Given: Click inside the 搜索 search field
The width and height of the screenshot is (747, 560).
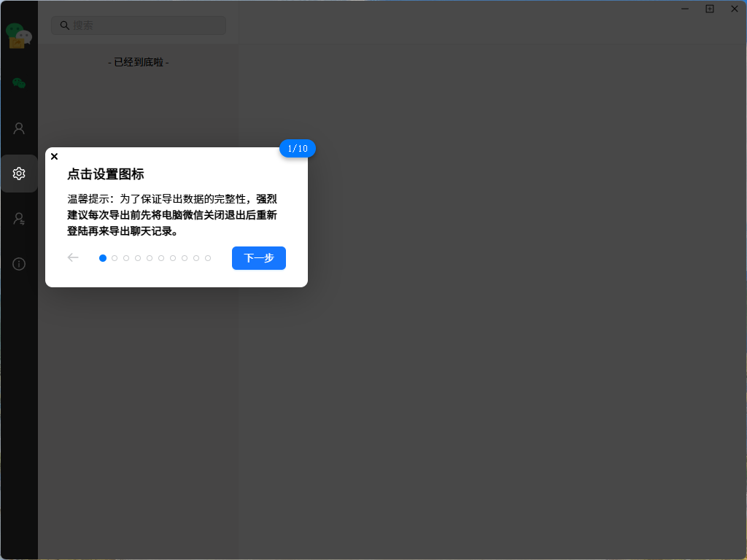Looking at the screenshot, I should pos(139,25).
